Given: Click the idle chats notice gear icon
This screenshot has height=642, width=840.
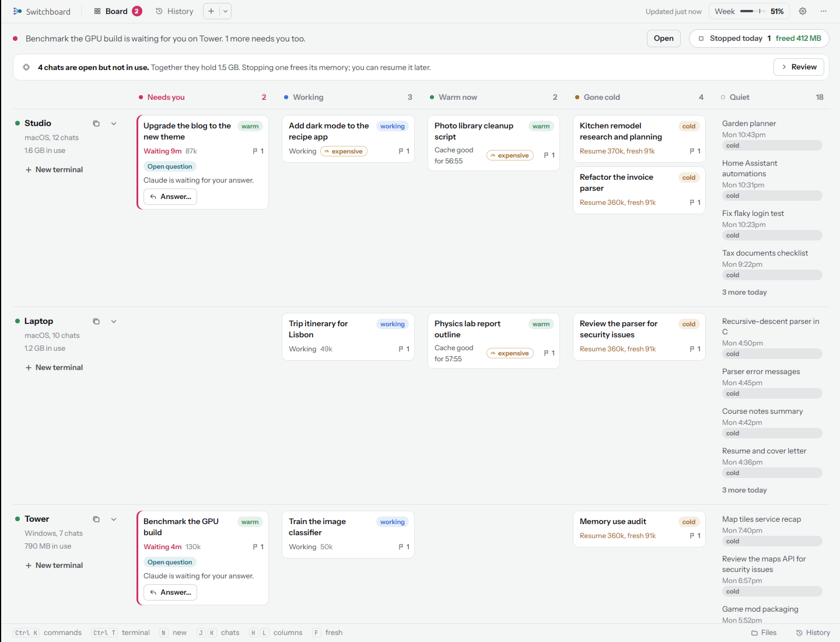Looking at the screenshot, I should [x=26, y=67].
